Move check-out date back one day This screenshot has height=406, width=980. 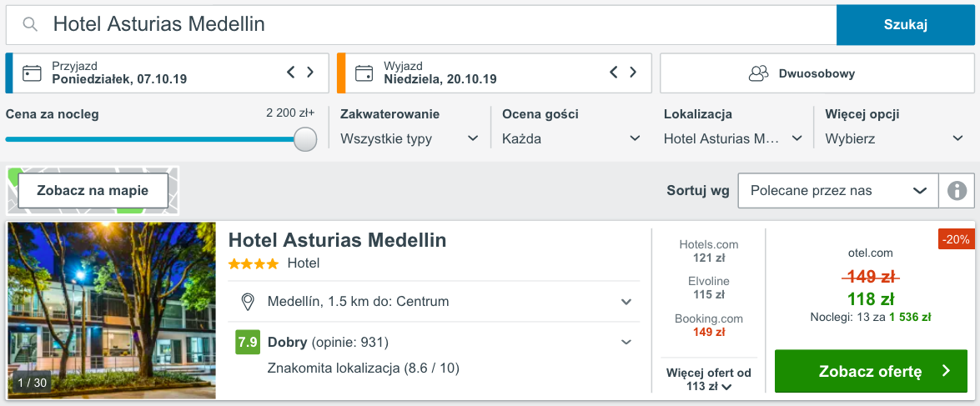pyautogui.click(x=614, y=73)
